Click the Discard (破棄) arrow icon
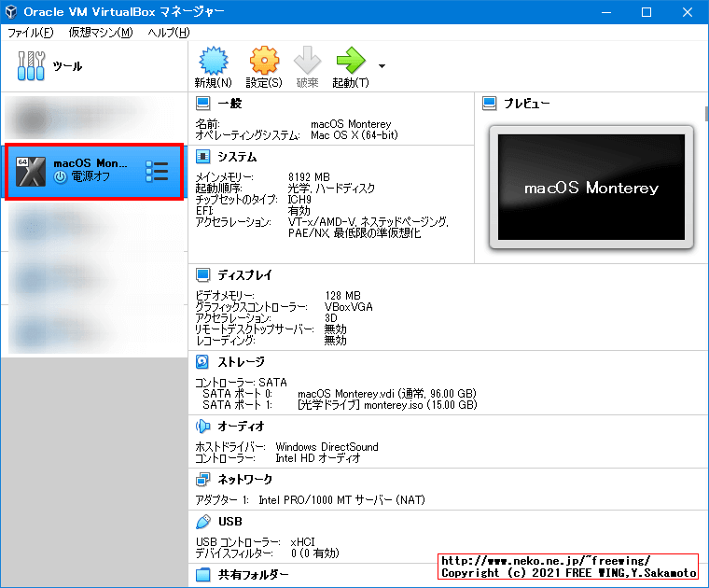Image resolution: width=709 pixels, height=588 pixels. pos(308,60)
